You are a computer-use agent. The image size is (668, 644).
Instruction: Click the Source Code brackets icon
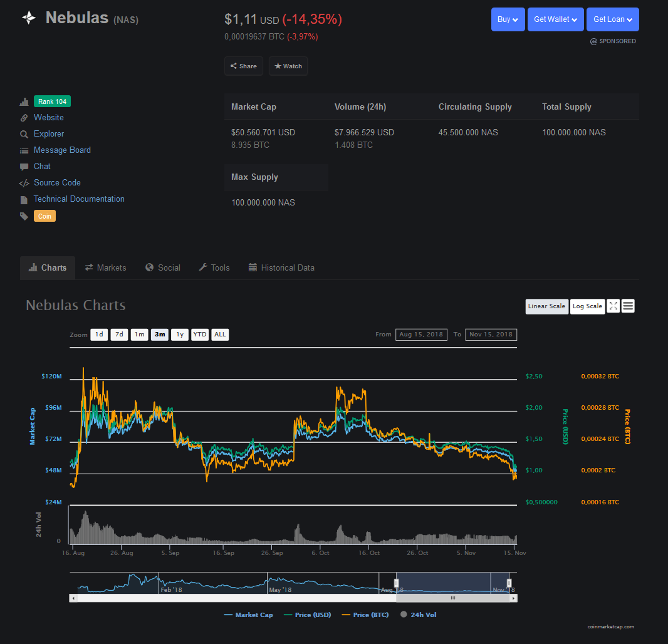pyautogui.click(x=24, y=183)
